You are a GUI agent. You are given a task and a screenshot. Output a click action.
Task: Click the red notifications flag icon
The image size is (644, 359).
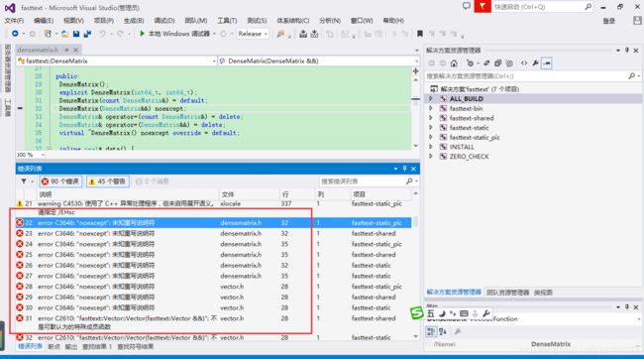click(483, 7)
